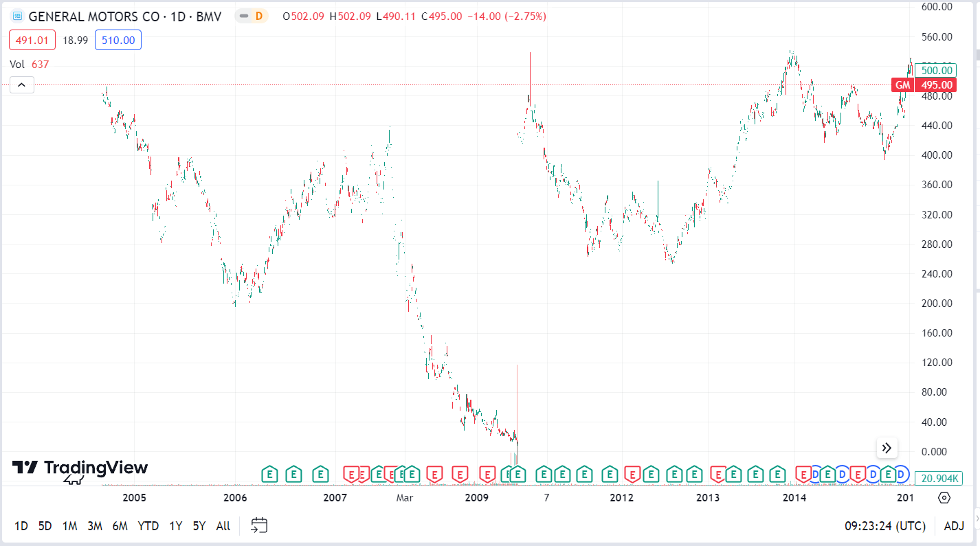Show the All time range
Viewport: 980px width, 546px height.
(223, 526)
